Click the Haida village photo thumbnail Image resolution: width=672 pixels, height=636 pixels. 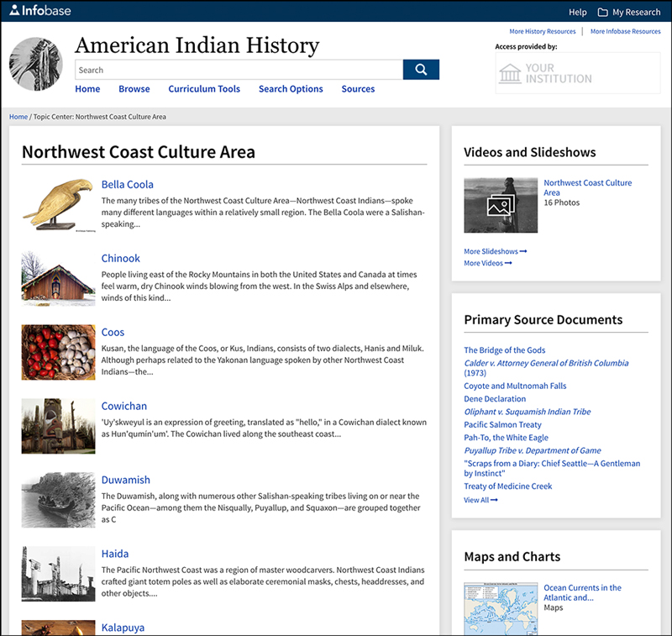pos(58,574)
